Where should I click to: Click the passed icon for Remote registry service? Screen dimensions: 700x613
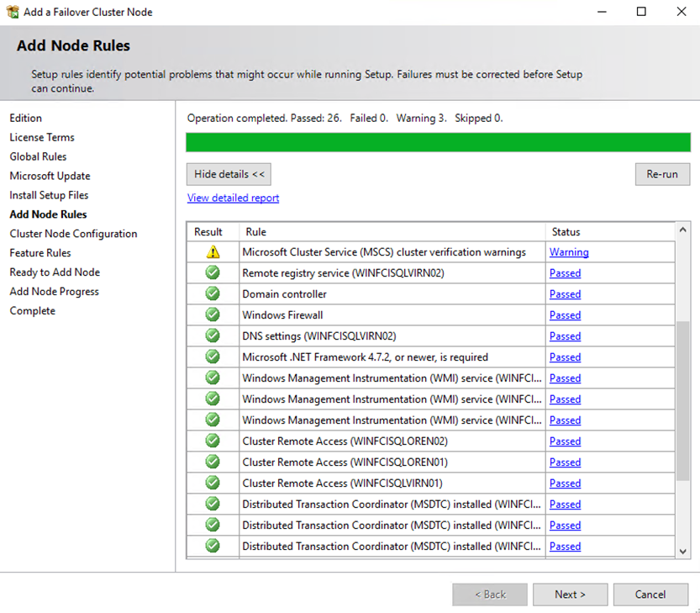tap(213, 272)
